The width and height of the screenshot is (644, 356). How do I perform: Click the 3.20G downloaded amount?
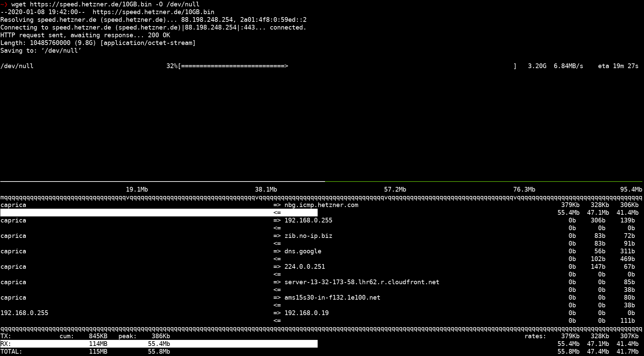(x=537, y=66)
